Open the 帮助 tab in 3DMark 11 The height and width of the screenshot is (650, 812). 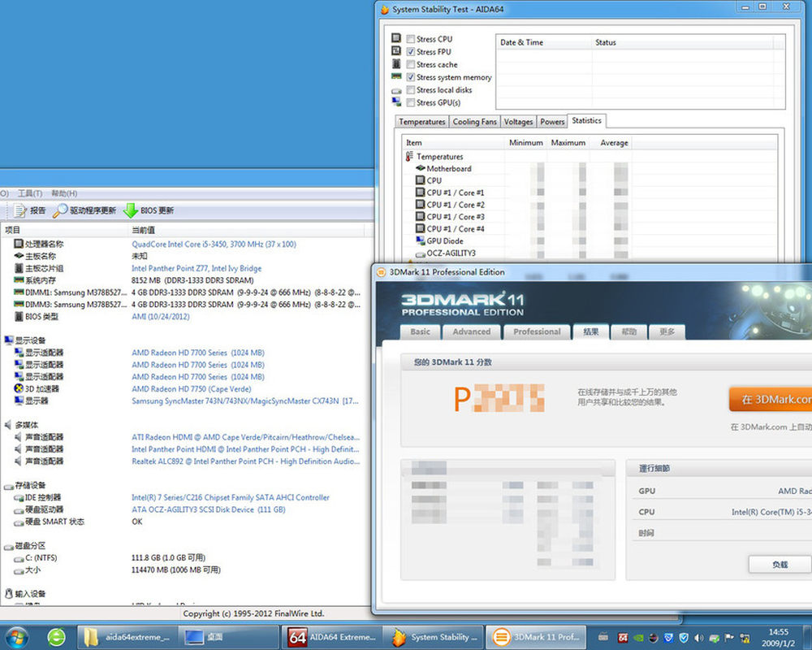point(628,331)
